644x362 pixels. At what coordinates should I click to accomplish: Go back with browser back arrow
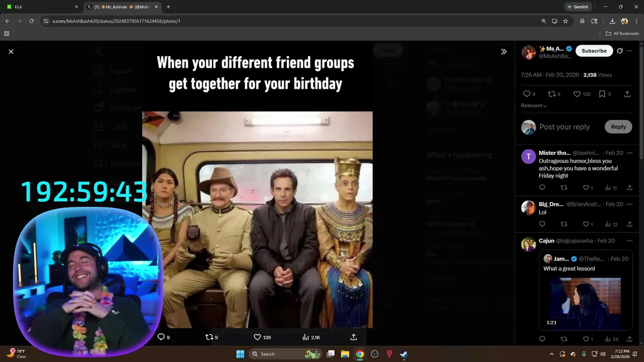point(7,21)
